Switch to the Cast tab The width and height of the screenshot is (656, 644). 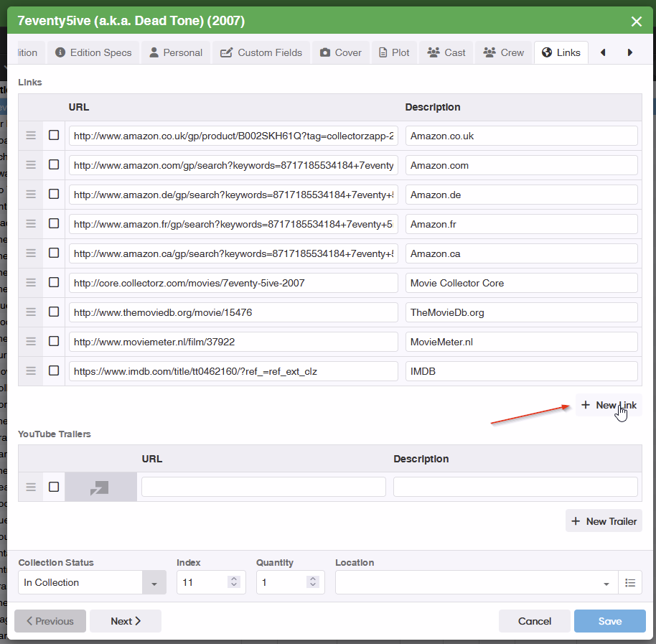[x=446, y=52]
